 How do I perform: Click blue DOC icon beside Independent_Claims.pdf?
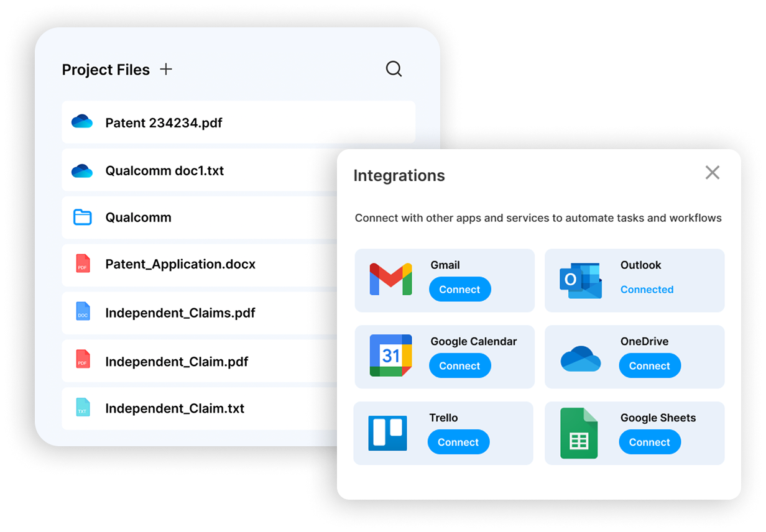coord(83,311)
